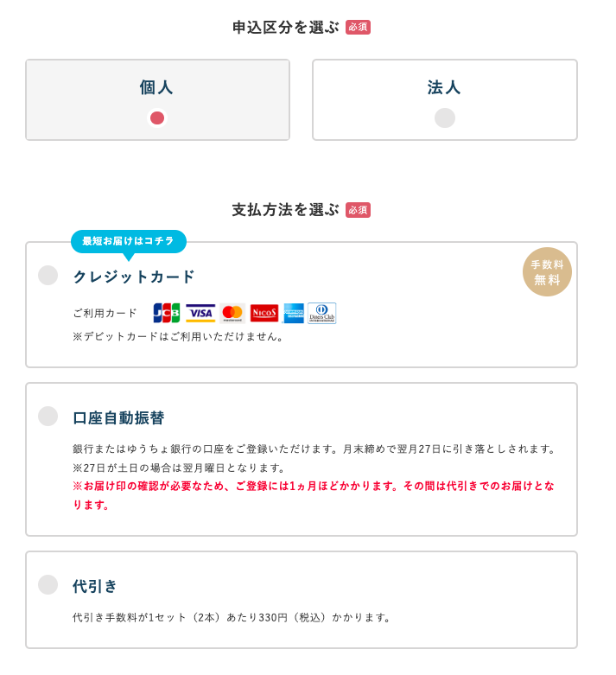The width and height of the screenshot is (616, 675).
Task: Click 必須 badge beside 申込区分を選ぶ
Action: coord(359,27)
